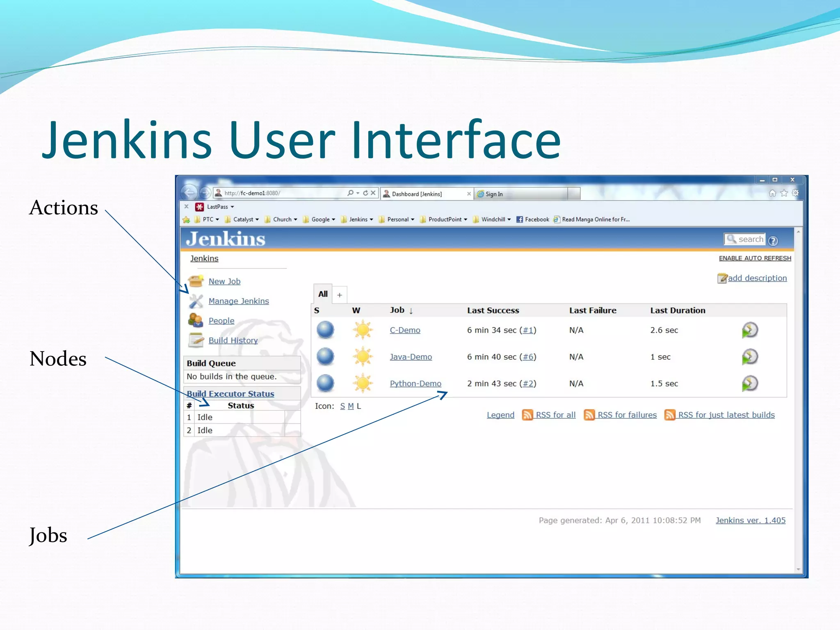
Task: Open the New Job link
Action: coord(224,281)
